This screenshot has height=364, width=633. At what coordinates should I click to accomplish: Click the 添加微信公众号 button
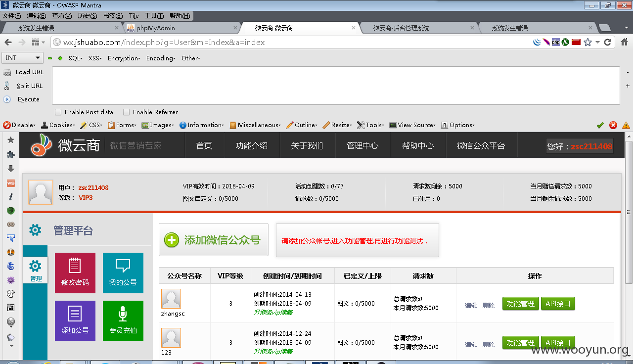(214, 240)
